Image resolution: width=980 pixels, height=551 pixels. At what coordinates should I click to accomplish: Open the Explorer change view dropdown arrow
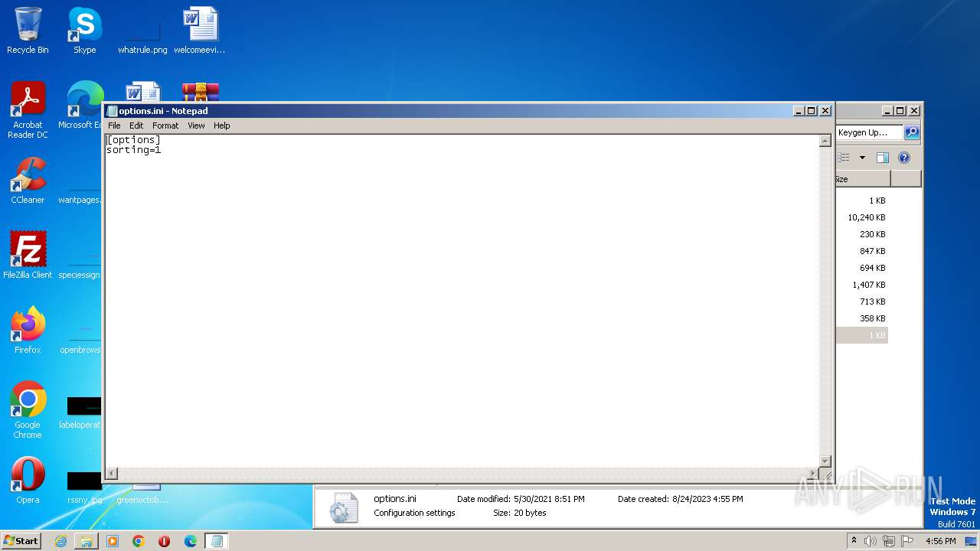coord(862,158)
